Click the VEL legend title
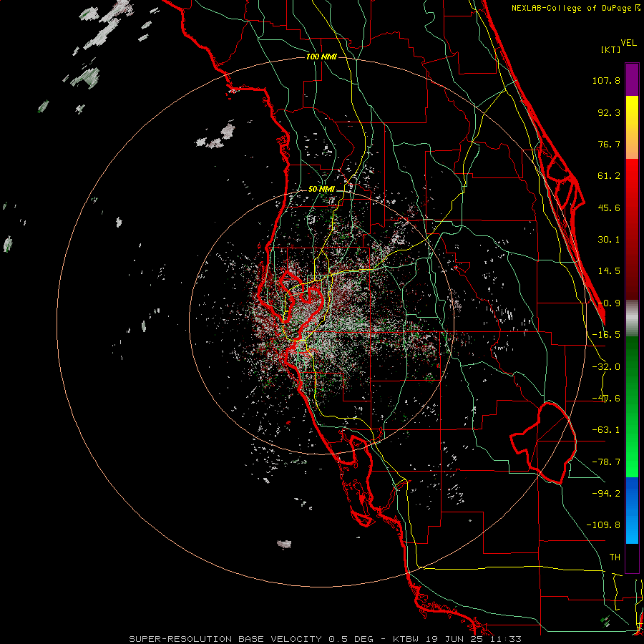The height and width of the screenshot is (644, 644). click(628, 42)
